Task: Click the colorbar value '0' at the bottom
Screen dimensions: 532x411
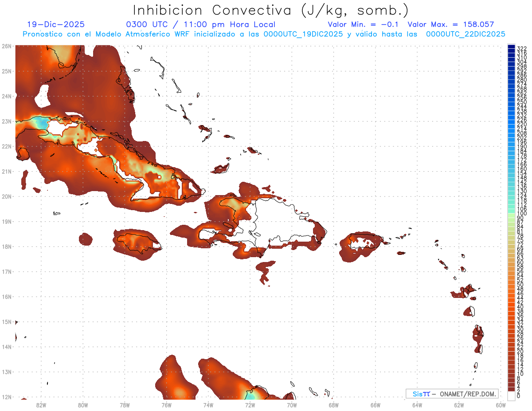Action: point(519,396)
